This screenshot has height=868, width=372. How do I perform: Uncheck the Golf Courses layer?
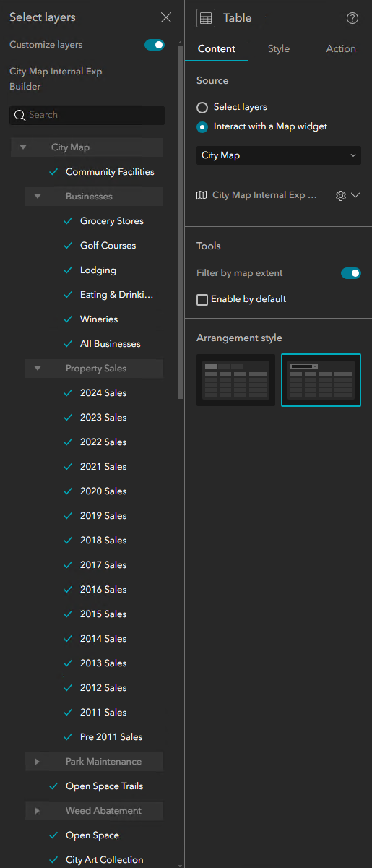coord(68,246)
